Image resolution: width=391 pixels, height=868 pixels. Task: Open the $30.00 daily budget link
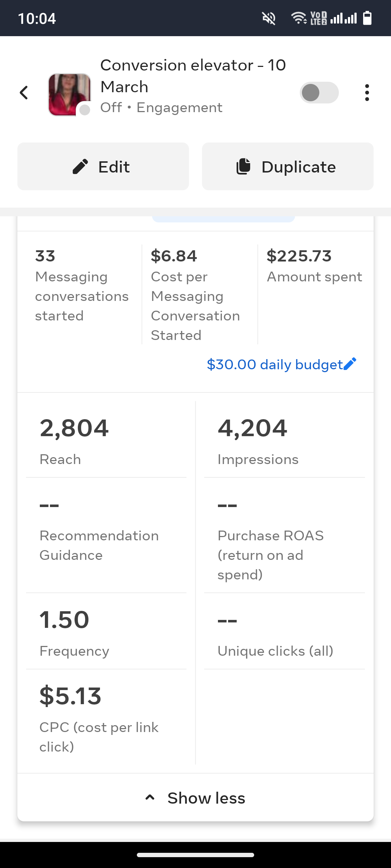(274, 365)
